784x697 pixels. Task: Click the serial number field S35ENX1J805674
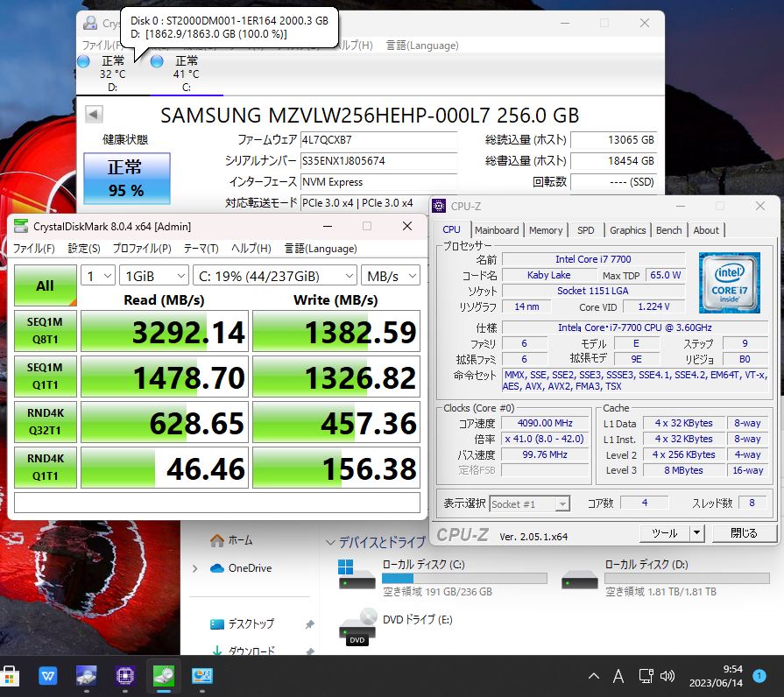tap(378, 161)
